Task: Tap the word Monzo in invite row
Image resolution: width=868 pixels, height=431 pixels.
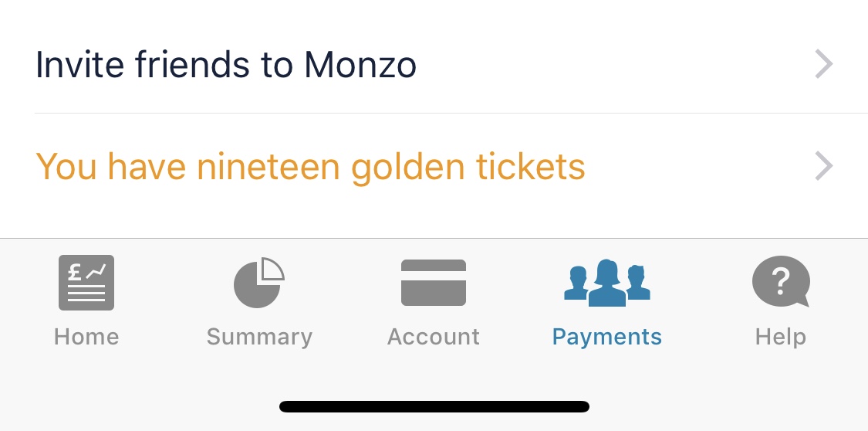Action: click(360, 65)
